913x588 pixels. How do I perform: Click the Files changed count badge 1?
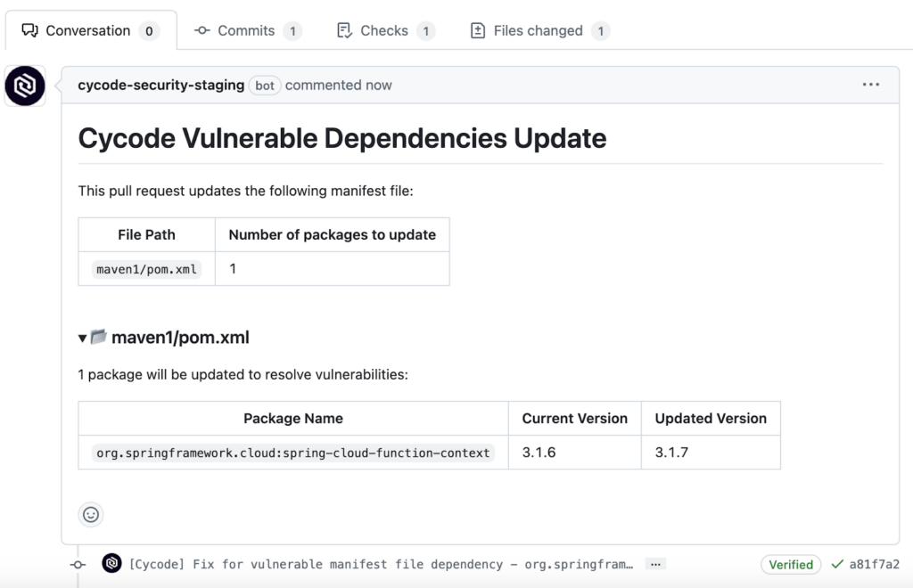(600, 31)
